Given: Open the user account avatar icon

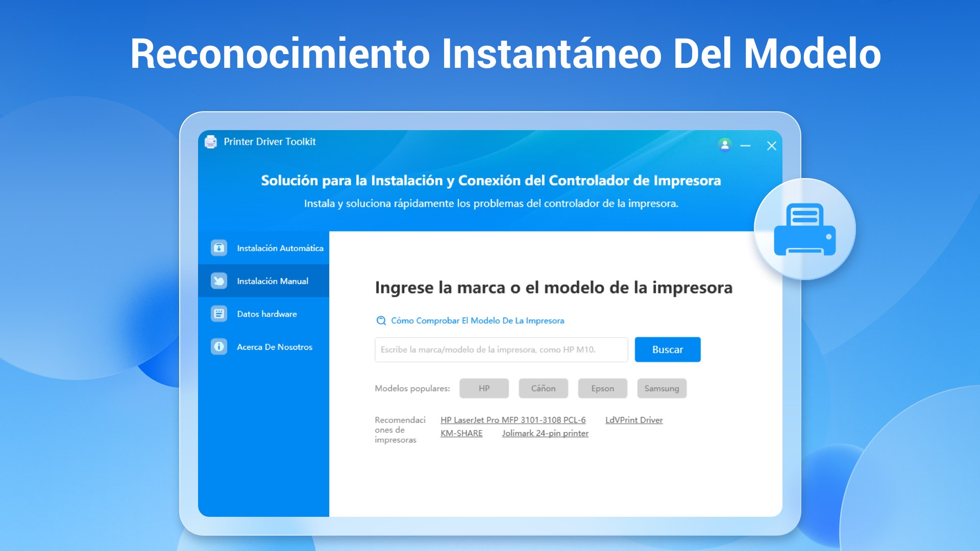Looking at the screenshot, I should (x=725, y=145).
